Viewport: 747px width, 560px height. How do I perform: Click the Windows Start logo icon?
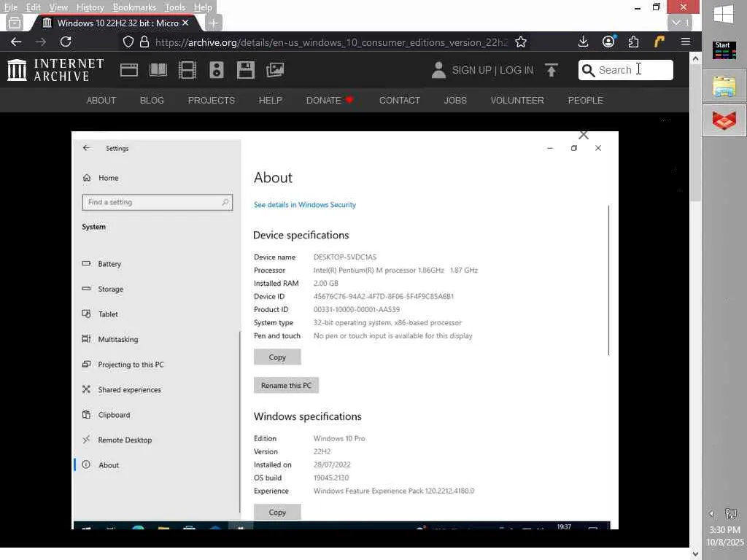pyautogui.click(x=724, y=15)
